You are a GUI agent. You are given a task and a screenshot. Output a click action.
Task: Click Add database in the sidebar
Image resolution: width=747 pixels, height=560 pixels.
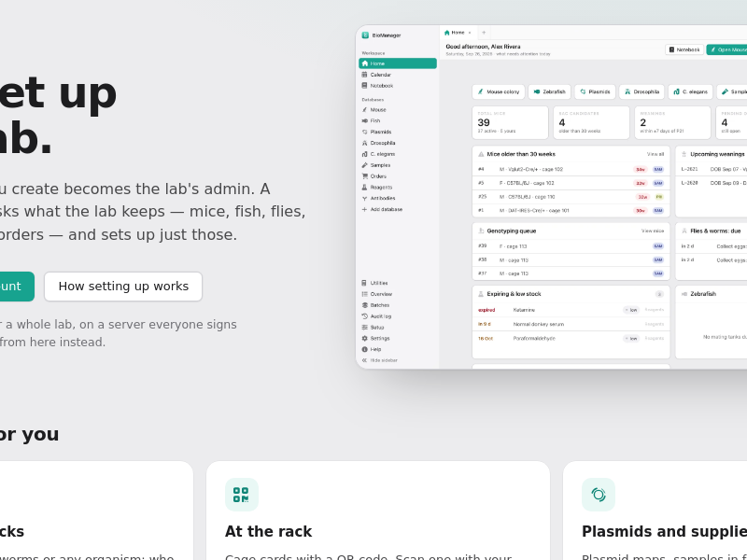[x=398, y=209]
